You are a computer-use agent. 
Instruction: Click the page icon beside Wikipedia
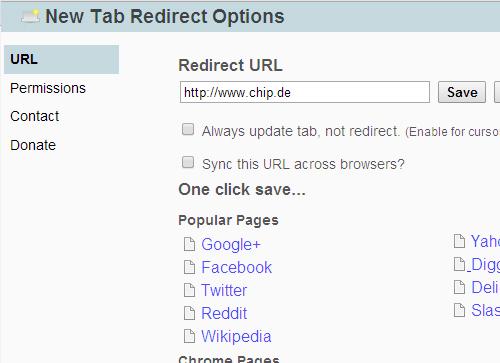[189, 336]
